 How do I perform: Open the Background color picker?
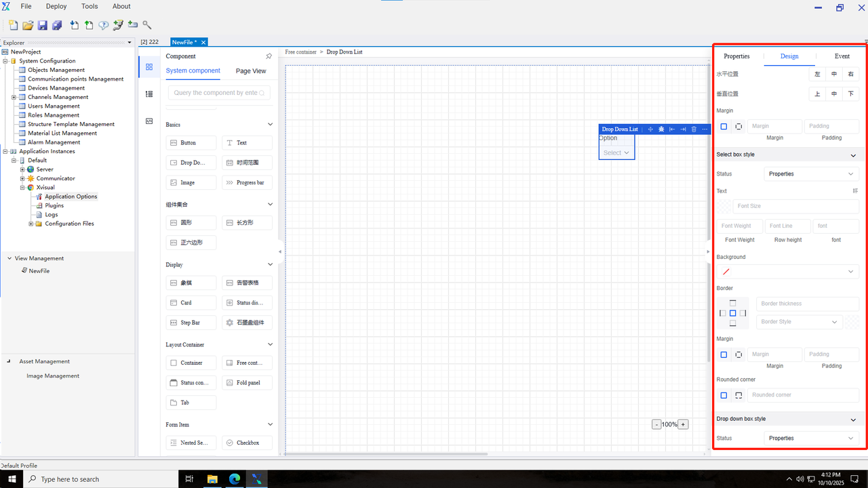tap(787, 272)
